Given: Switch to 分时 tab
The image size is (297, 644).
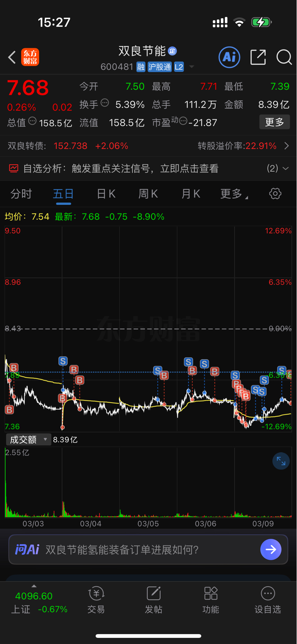Looking at the screenshot, I should (21, 194).
